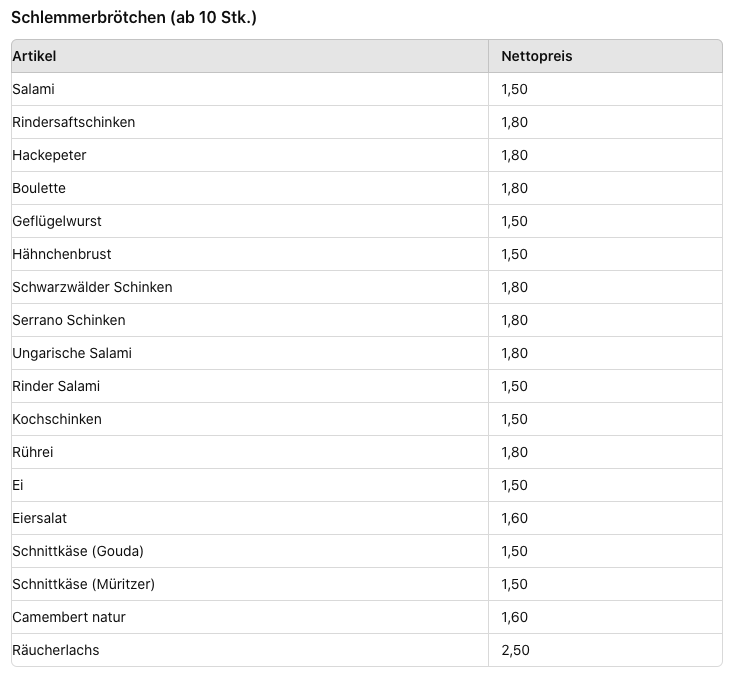Viewport: 736px width, 678px height.
Task: Click the Räucherlachs price 2,50
Action: pos(515,650)
